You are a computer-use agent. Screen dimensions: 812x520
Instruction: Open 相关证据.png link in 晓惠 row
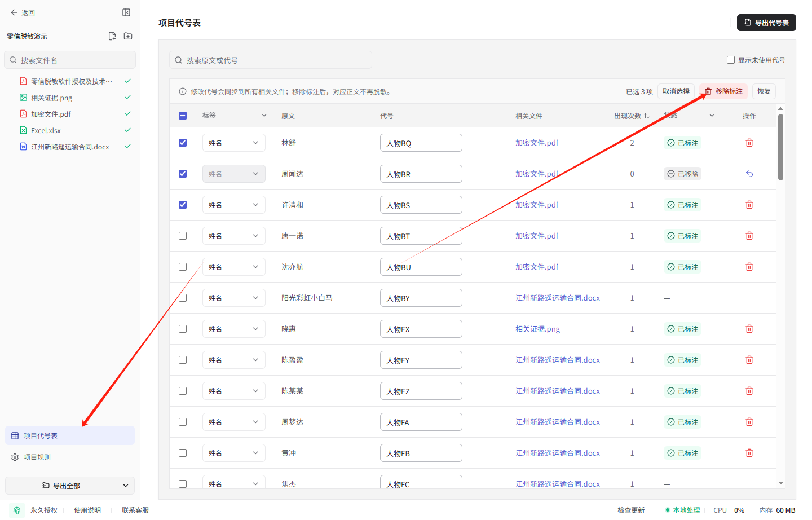coord(537,329)
